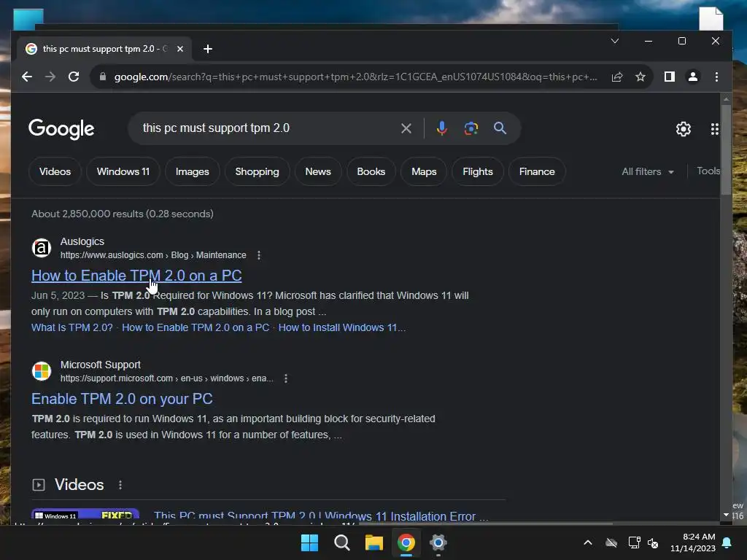Viewport: 747px width, 560px height.
Task: Share this page using the share icon
Action: pos(617,77)
